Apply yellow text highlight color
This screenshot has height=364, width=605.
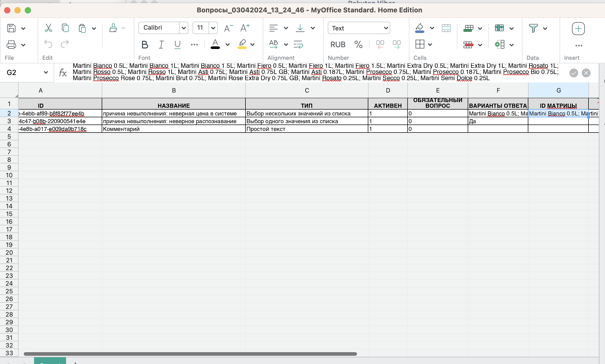[x=242, y=44]
